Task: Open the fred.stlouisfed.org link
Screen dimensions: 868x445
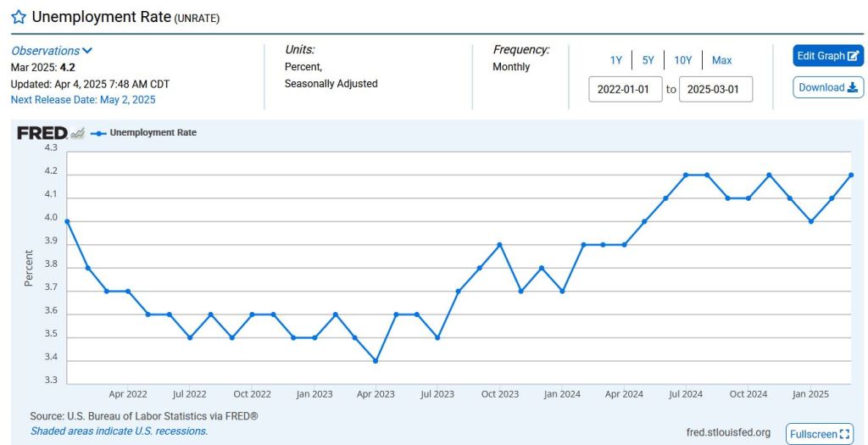Action: 728,433
